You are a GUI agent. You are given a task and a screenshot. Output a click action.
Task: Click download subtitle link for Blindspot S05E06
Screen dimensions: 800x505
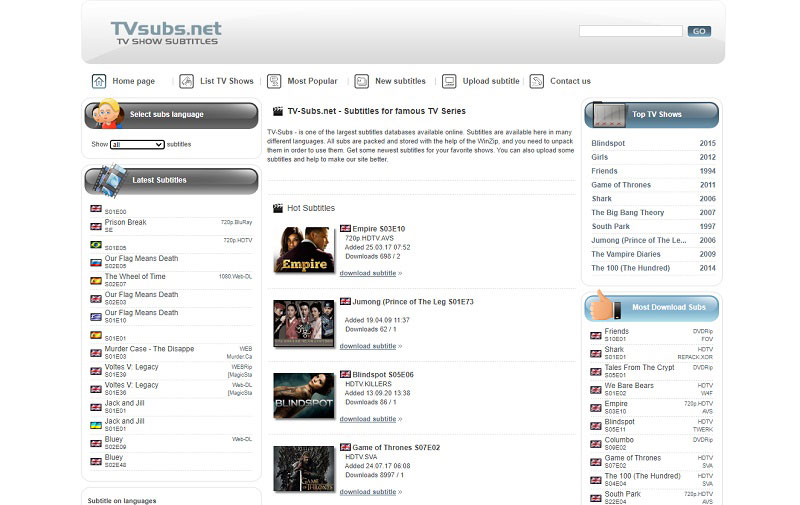pyautogui.click(x=370, y=419)
